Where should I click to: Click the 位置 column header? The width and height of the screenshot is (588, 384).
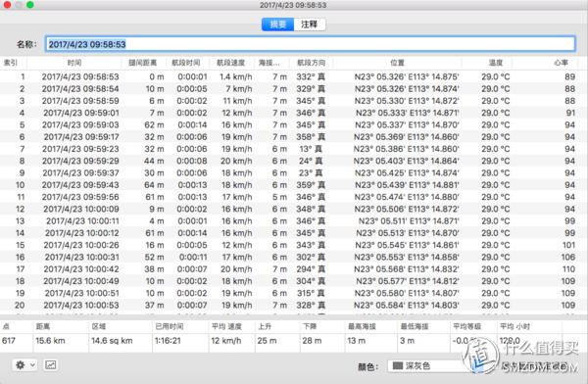[x=398, y=63]
